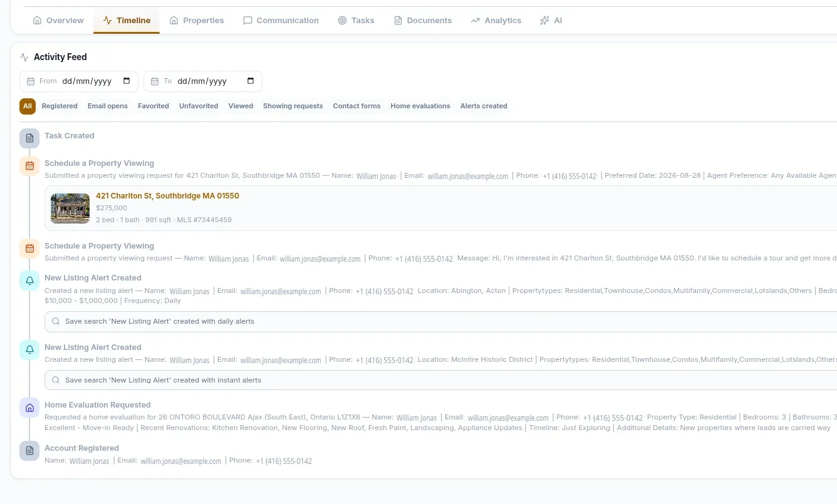The height and width of the screenshot is (504, 837).
Task: Click the Account Registered document icon
Action: 29,451
